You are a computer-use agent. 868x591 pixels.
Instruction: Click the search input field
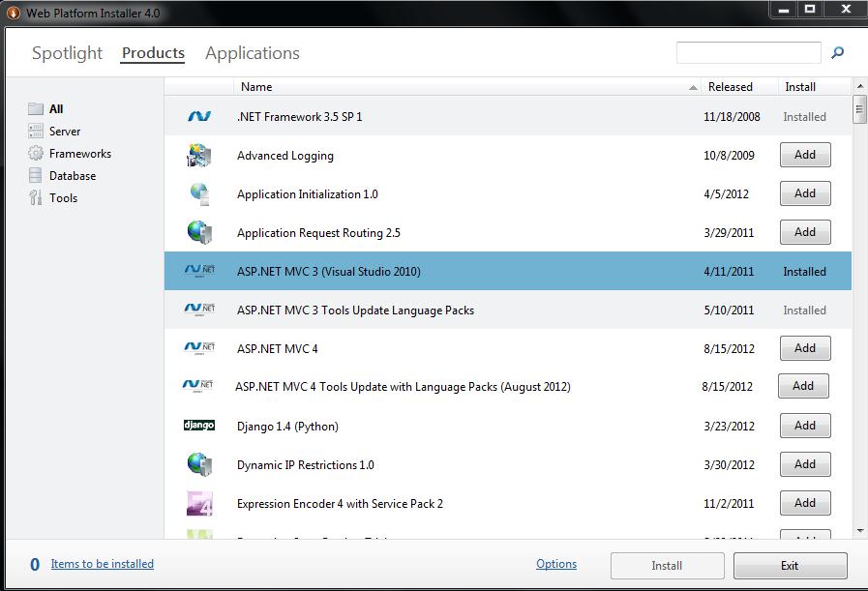click(x=748, y=52)
